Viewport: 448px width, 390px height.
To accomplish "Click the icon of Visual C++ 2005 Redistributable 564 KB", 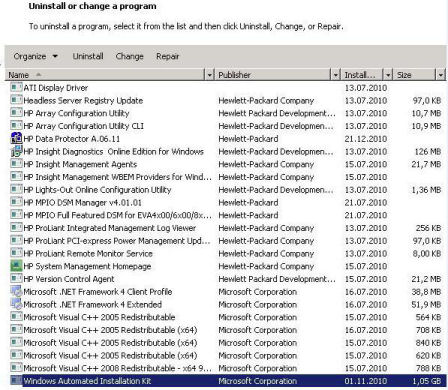I will click(16, 317).
